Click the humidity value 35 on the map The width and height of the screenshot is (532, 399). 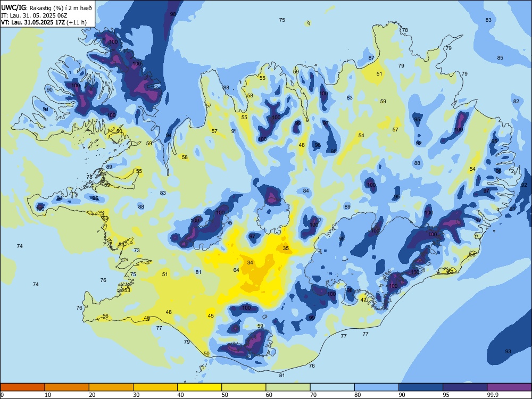(286, 248)
